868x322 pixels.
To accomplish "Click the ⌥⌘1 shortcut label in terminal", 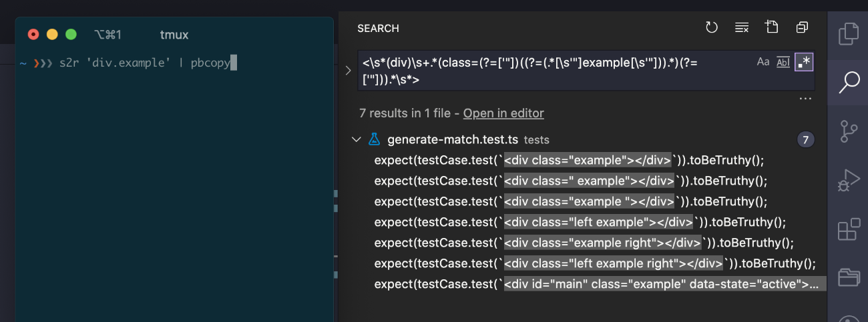I will 107,35.
